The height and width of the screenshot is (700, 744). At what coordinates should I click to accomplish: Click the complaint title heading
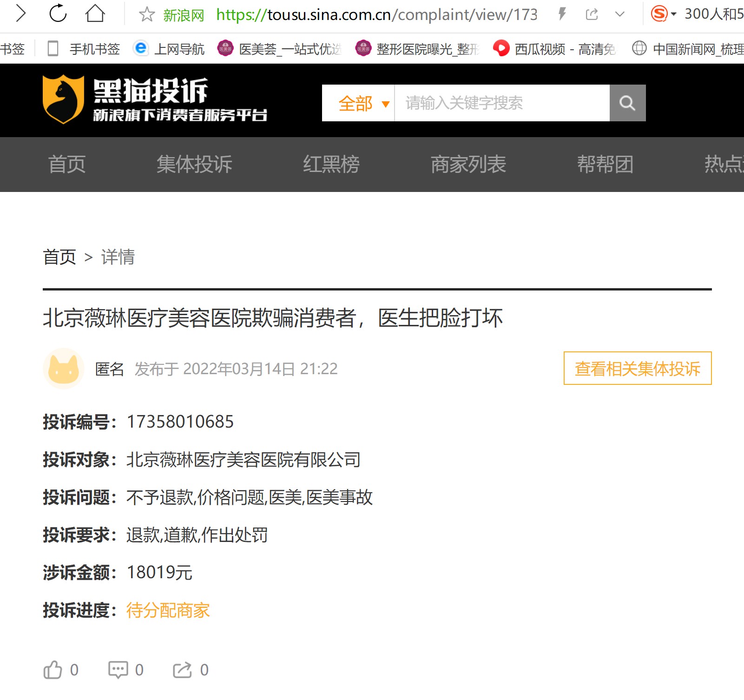(x=273, y=318)
